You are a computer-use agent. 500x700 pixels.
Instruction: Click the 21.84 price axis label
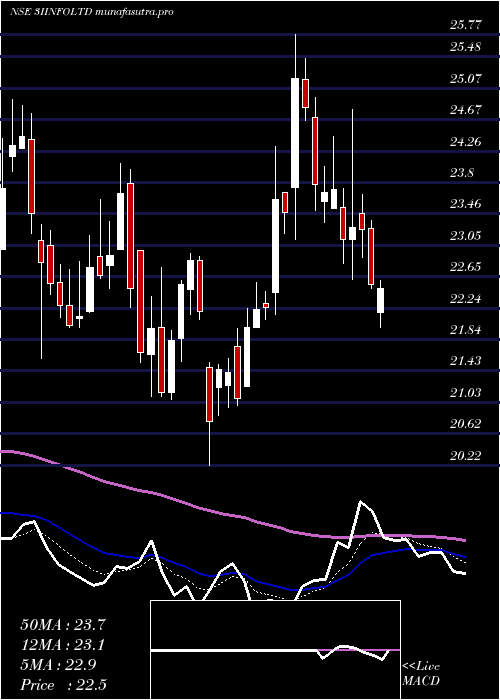(x=466, y=330)
